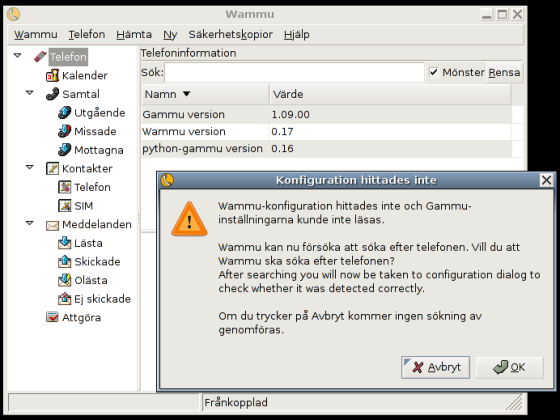The width and height of the screenshot is (560, 420).
Task: Collapse the Samtal tree branch
Action: [30, 93]
